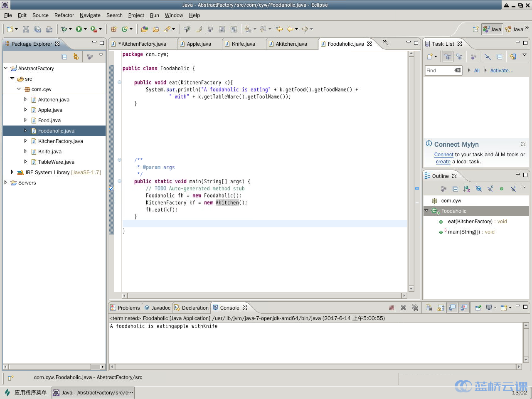Click the Pin Console icon

click(478, 308)
